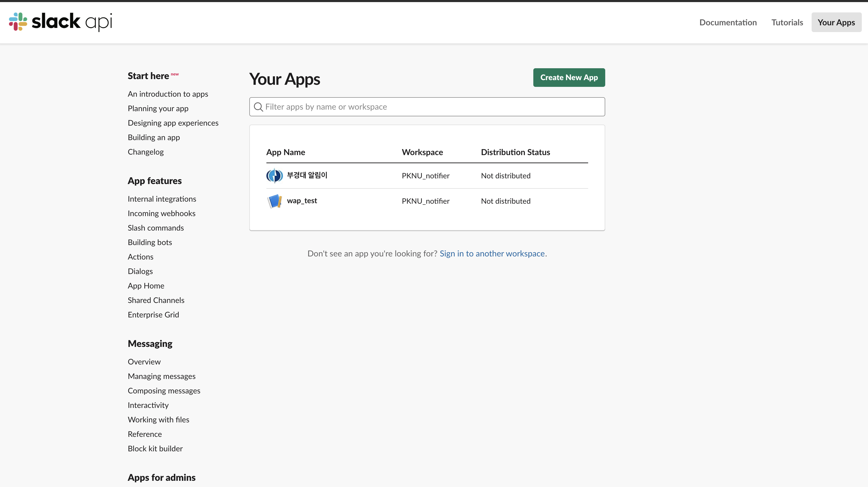
Task: Open the Block kit builder
Action: (155, 448)
